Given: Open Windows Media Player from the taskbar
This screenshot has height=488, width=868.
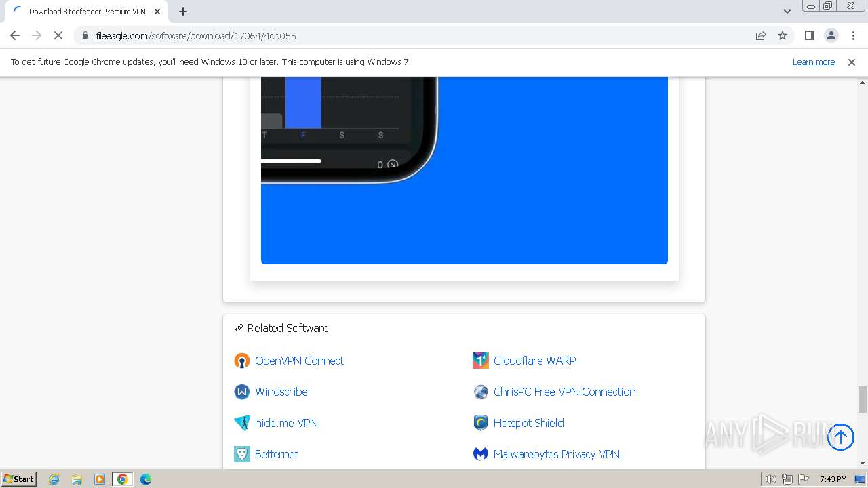Looking at the screenshot, I should pyautogui.click(x=100, y=479).
